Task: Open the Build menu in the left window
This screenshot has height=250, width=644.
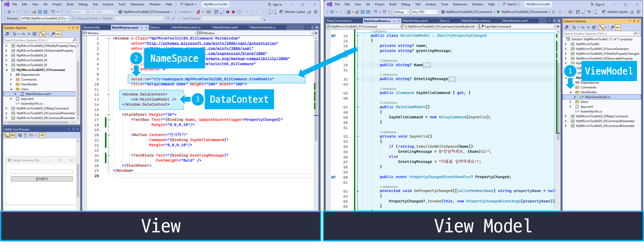Action: [x=70, y=4]
